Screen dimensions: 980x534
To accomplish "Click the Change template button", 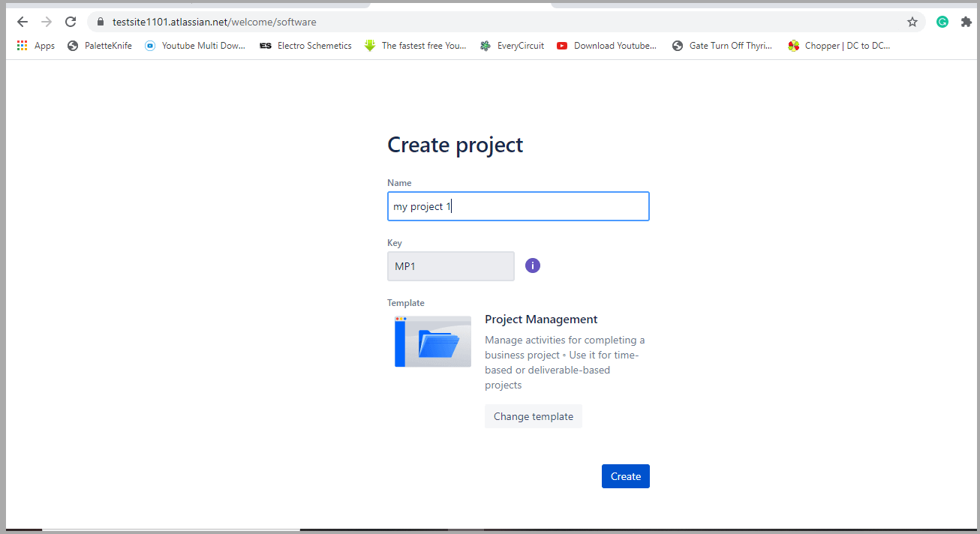I will [534, 416].
